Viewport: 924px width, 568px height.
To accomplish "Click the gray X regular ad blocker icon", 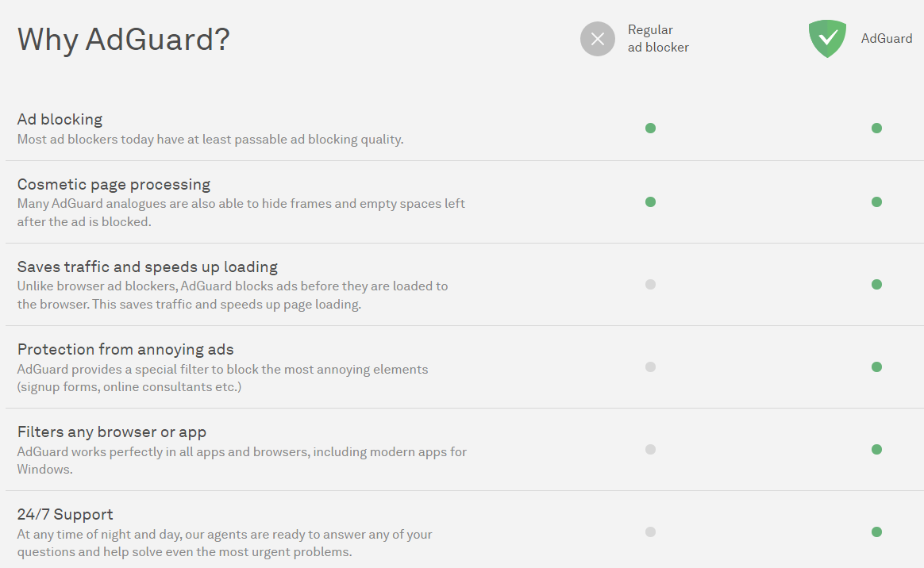I will 598,39.
